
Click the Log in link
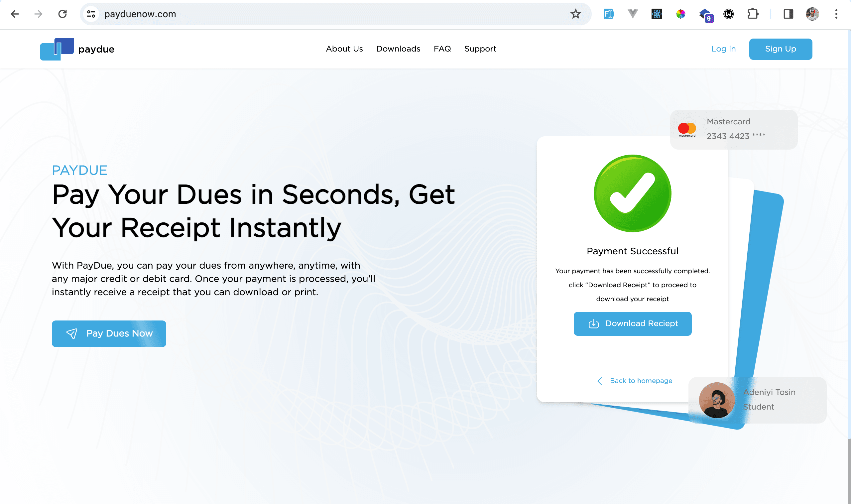(723, 49)
